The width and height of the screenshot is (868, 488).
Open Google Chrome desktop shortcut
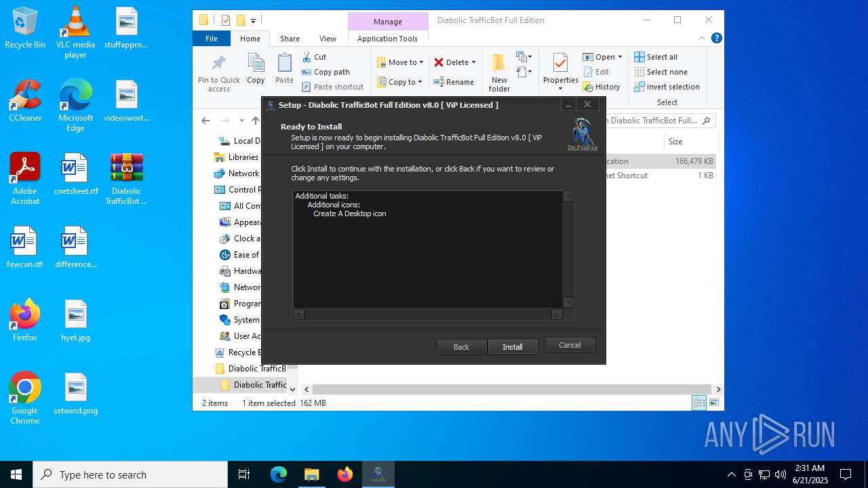(25, 399)
